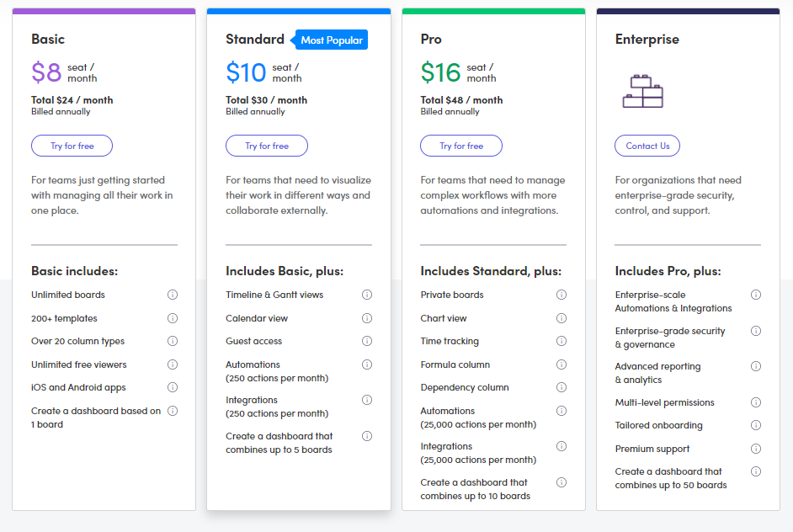Image resolution: width=793 pixels, height=532 pixels.
Task: Open info icon for Time tracking
Action: pos(561,342)
